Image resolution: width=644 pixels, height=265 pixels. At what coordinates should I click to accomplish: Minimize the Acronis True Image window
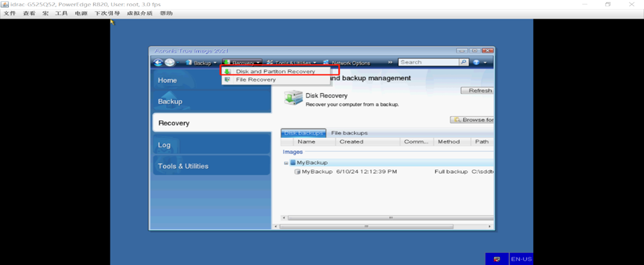pos(462,51)
